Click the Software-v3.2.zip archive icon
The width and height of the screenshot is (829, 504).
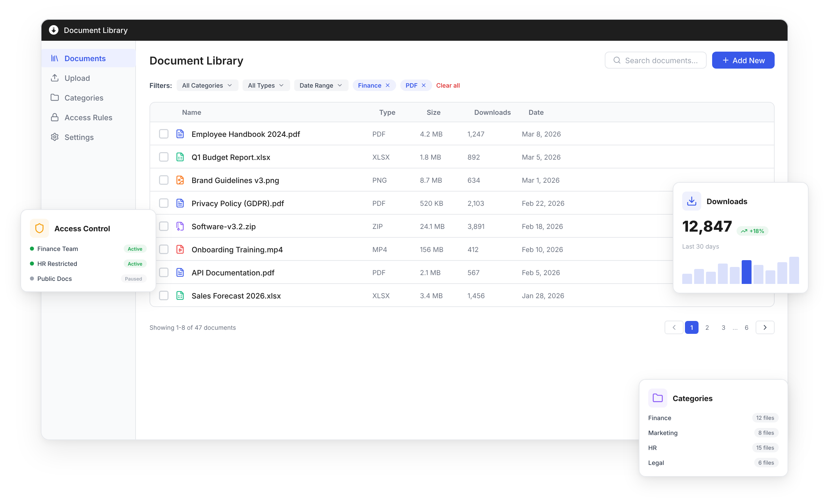coord(180,227)
